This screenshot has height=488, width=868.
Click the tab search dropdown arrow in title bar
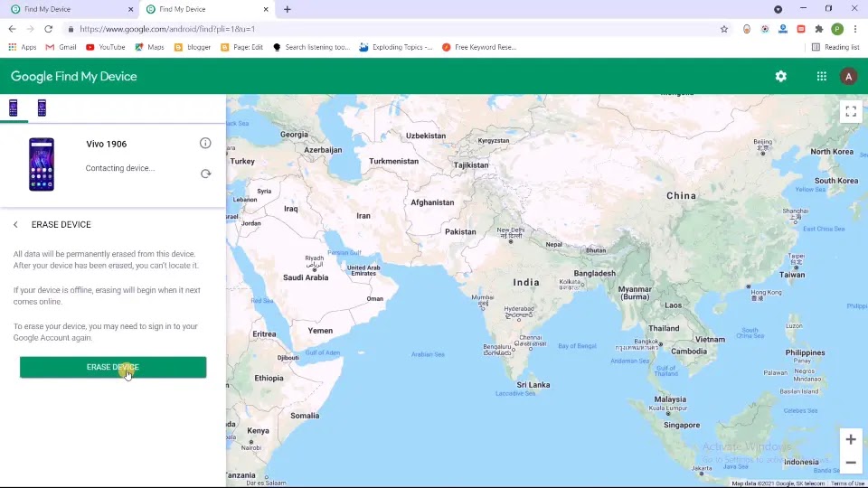coord(778,9)
